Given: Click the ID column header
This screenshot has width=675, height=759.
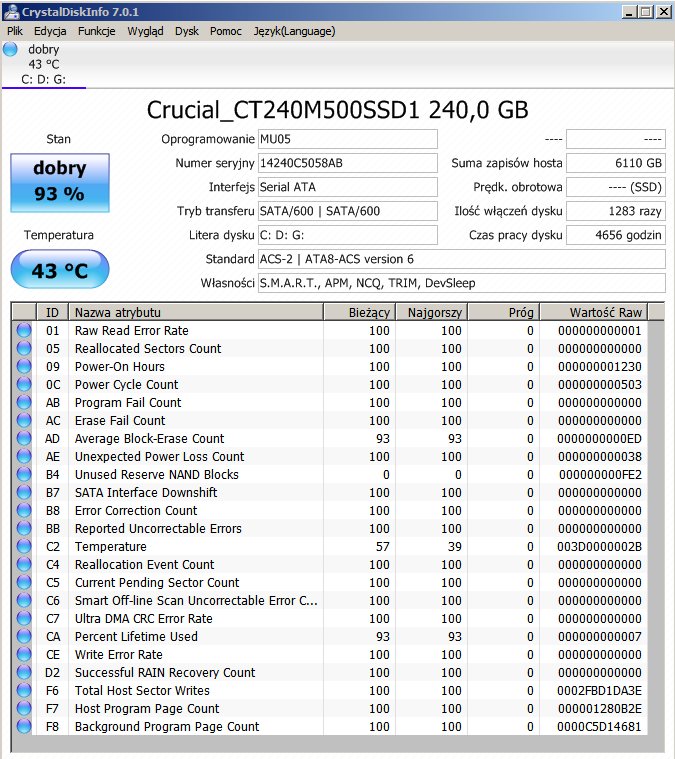Looking at the screenshot, I should (52, 312).
